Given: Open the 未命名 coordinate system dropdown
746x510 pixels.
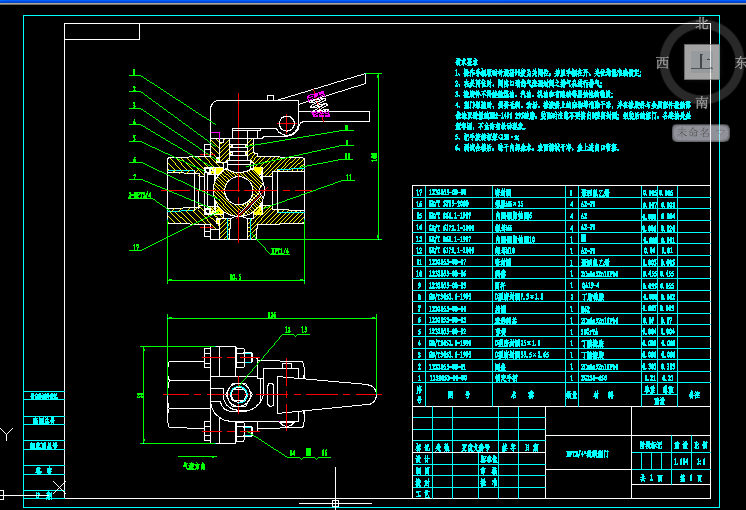Looking at the screenshot, I should click(700, 133).
